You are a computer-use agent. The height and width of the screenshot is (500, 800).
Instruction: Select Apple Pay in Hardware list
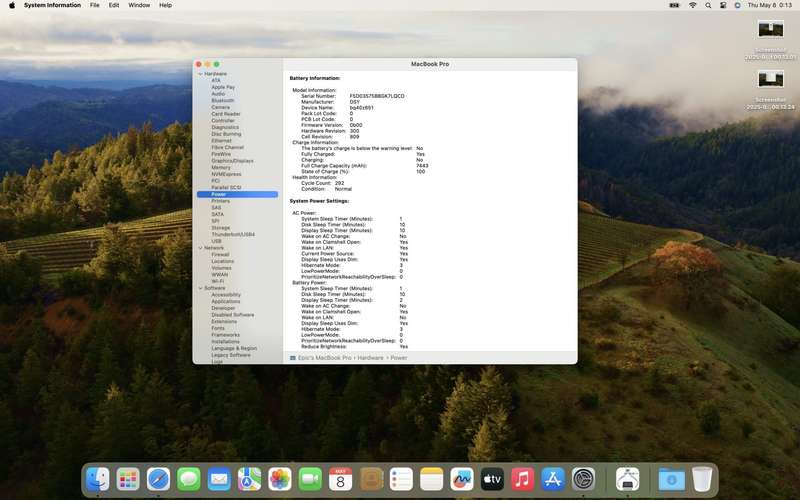(223, 87)
